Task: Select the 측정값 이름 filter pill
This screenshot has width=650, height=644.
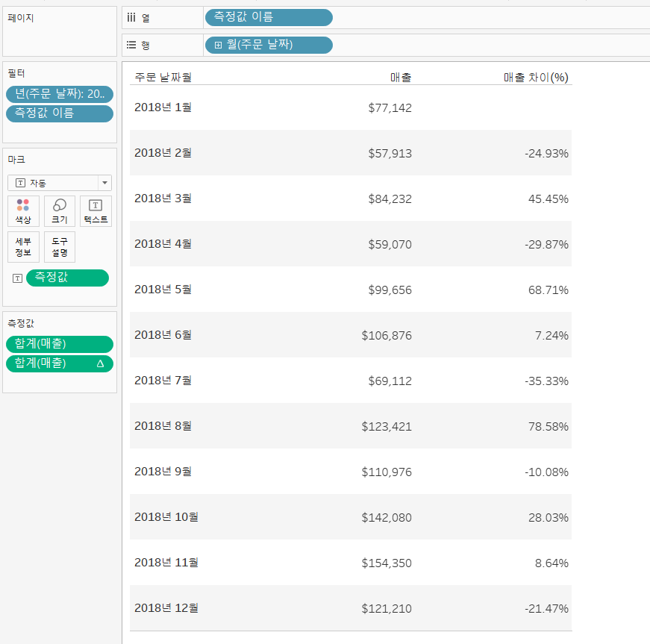Action: 60,113
